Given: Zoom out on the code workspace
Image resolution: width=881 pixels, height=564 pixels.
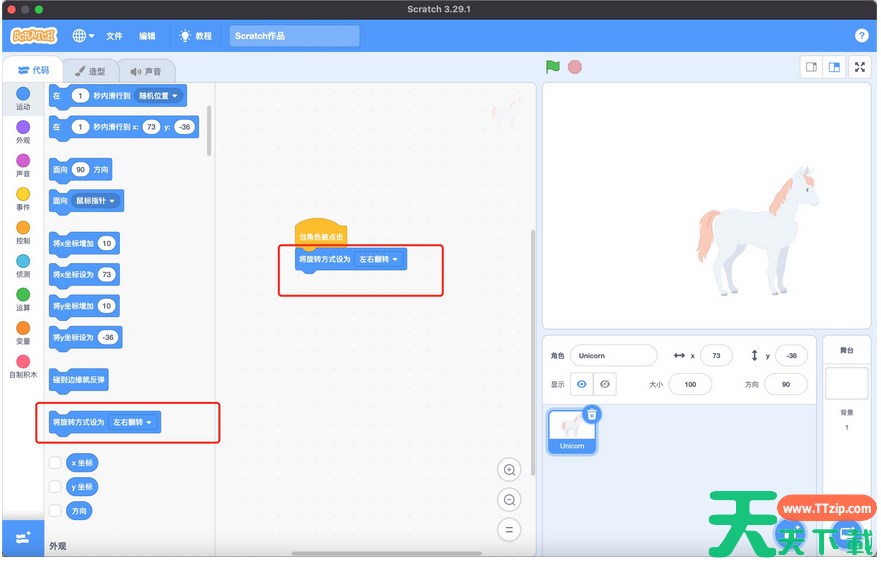Looking at the screenshot, I should point(510,500).
